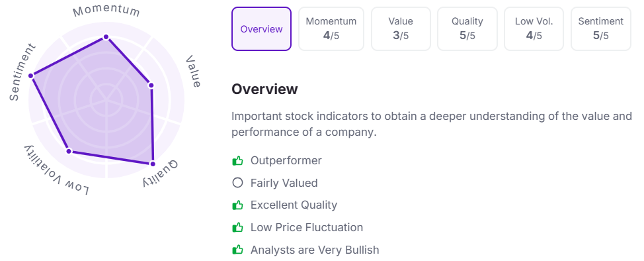Image resolution: width=644 pixels, height=261 pixels.
Task: Select the Low Vol. 4/5 tab
Action: (x=534, y=29)
